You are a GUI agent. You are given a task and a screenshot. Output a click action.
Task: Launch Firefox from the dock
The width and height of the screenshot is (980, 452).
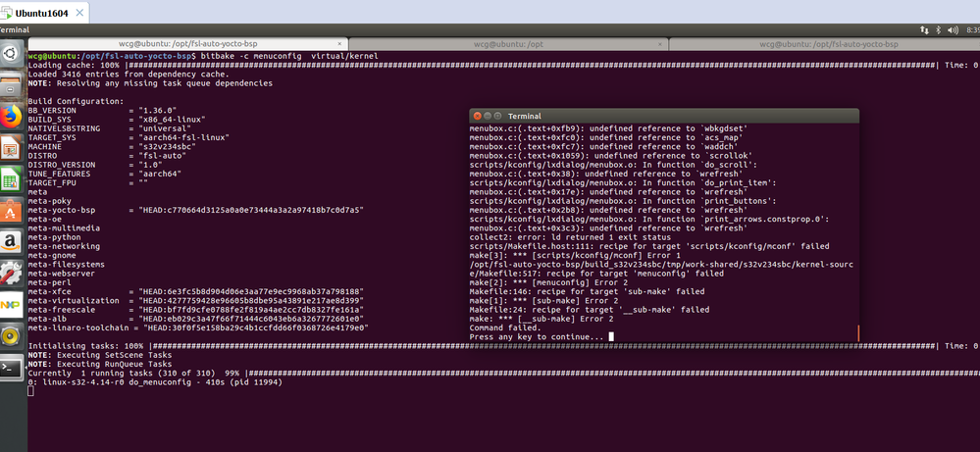pyautogui.click(x=11, y=117)
